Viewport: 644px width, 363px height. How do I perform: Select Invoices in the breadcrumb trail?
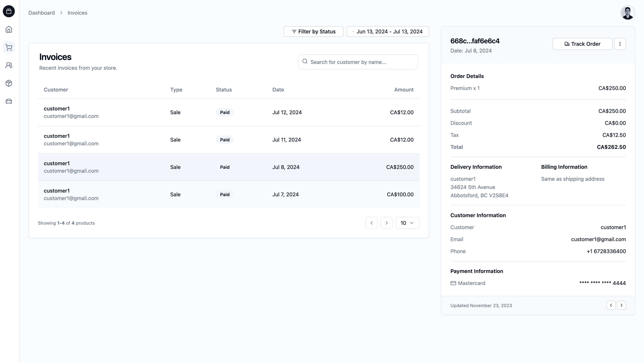tap(77, 13)
